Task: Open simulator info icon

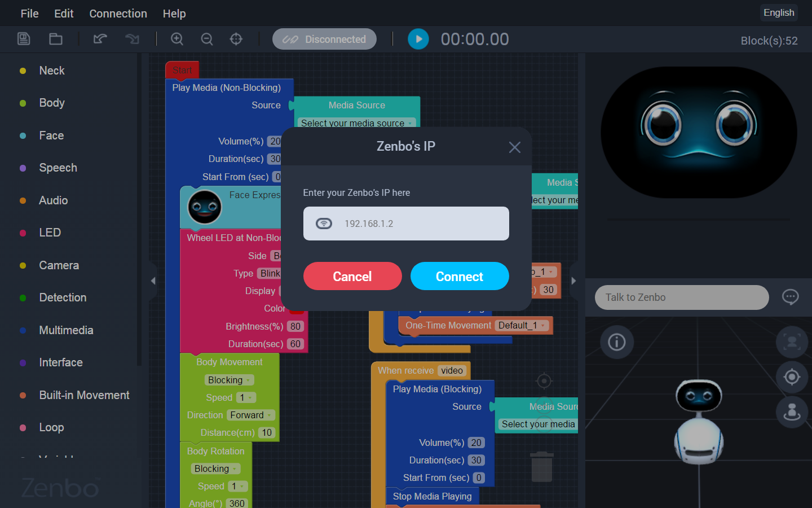Action: coord(617,342)
